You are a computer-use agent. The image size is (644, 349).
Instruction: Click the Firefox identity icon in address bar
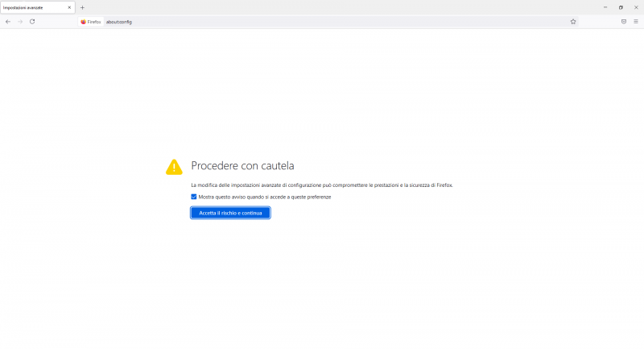click(x=91, y=22)
